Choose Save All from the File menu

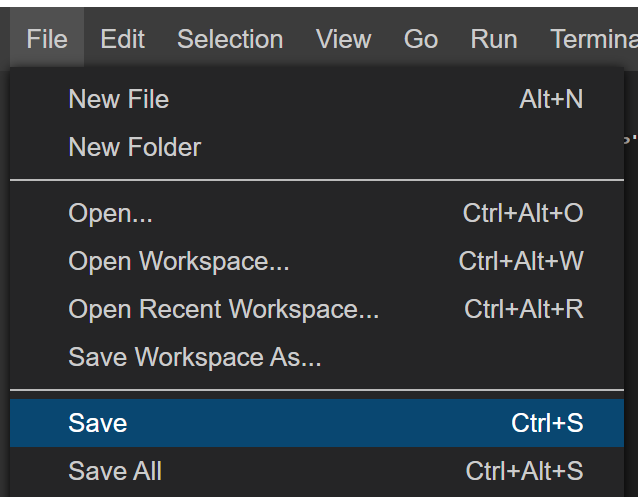115,471
